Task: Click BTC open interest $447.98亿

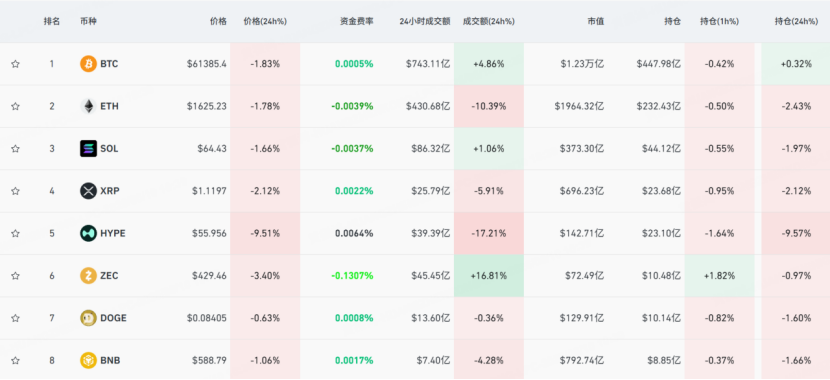Action: coord(658,64)
